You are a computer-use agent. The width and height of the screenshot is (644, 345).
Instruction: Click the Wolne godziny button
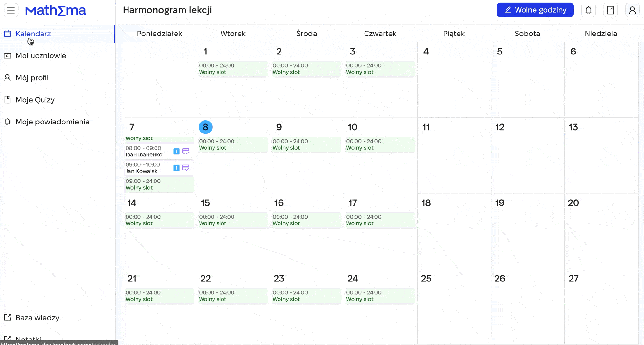pos(535,10)
